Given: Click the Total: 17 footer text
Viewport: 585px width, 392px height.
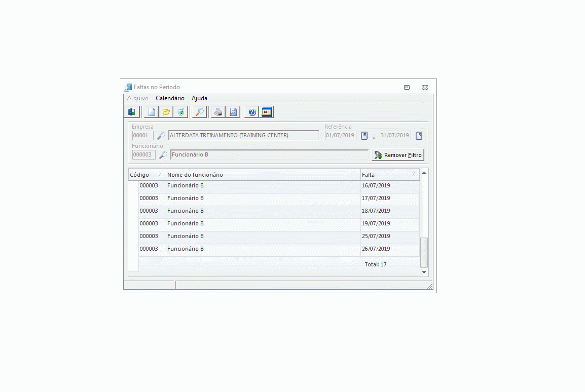Looking at the screenshot, I should (x=376, y=264).
